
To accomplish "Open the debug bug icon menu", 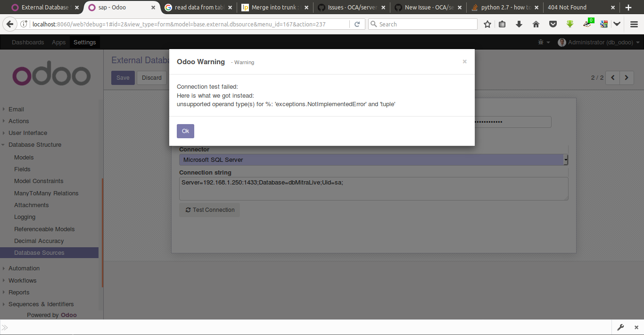I will coord(544,42).
